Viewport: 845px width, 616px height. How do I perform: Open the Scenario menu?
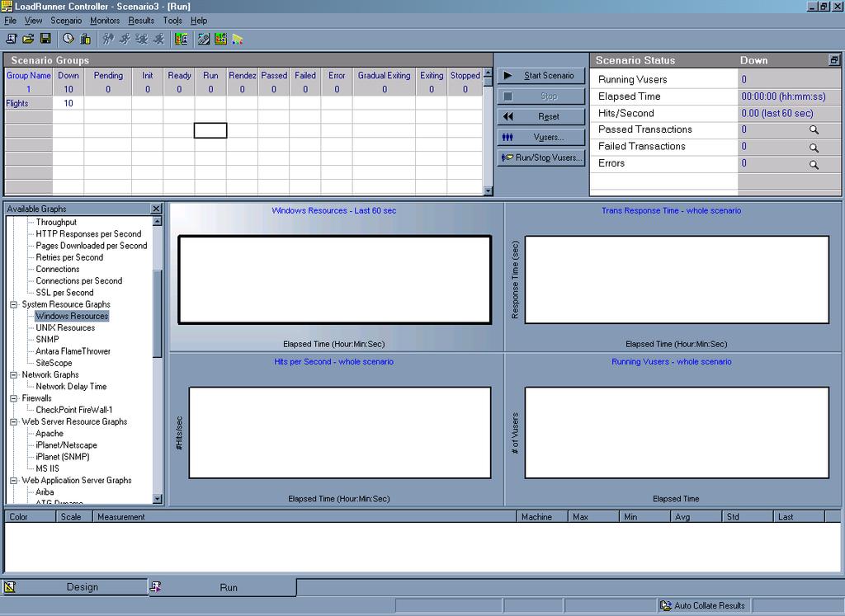(x=66, y=21)
